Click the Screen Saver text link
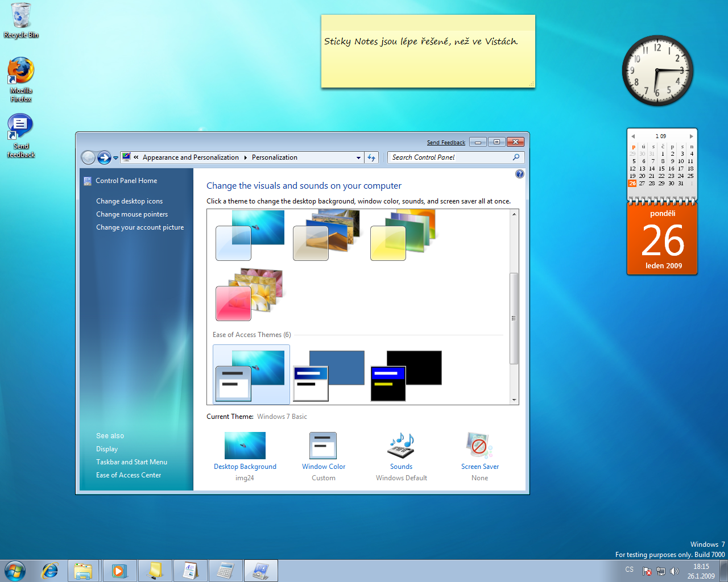 (x=480, y=467)
